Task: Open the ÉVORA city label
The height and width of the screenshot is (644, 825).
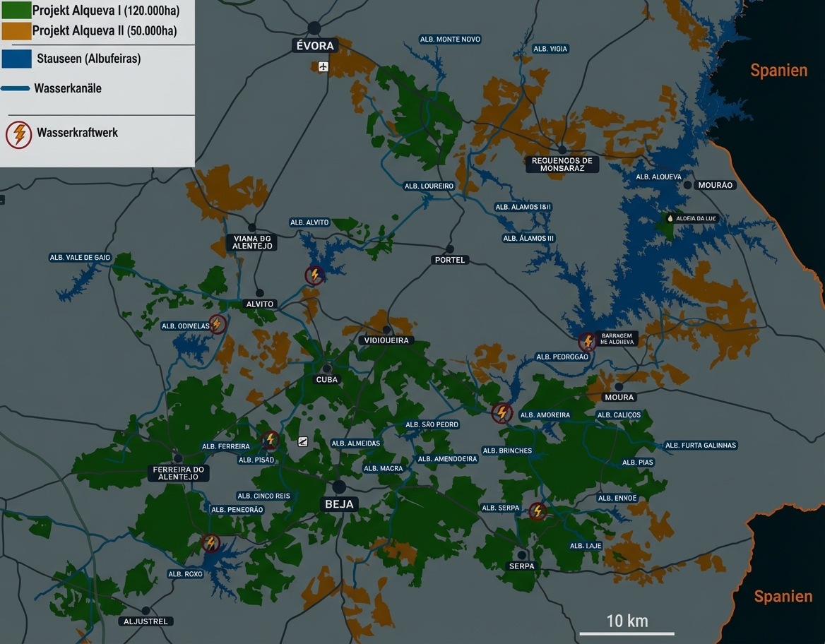Action: [315, 44]
